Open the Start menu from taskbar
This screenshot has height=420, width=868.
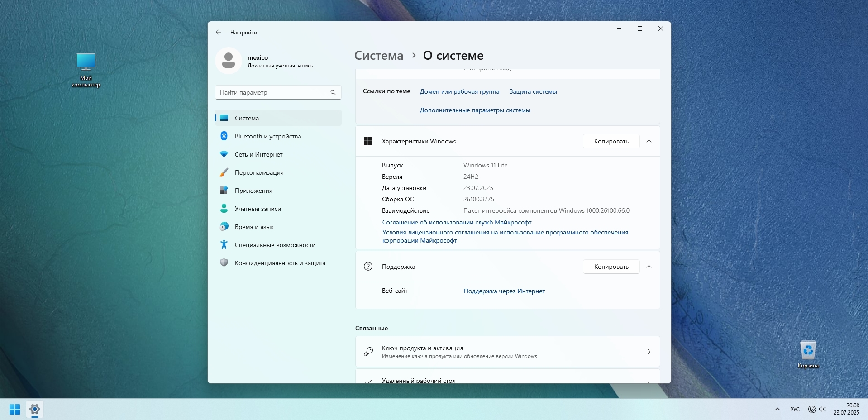click(x=15, y=410)
